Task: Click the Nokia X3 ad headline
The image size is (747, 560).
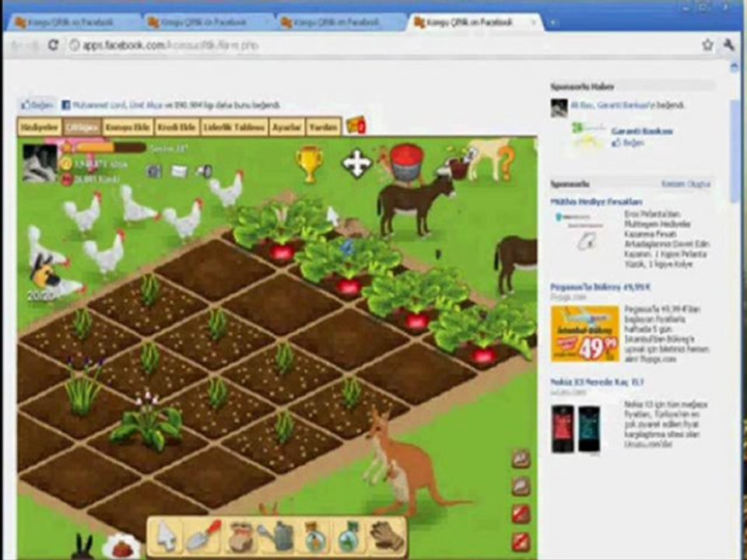Action: [x=597, y=382]
